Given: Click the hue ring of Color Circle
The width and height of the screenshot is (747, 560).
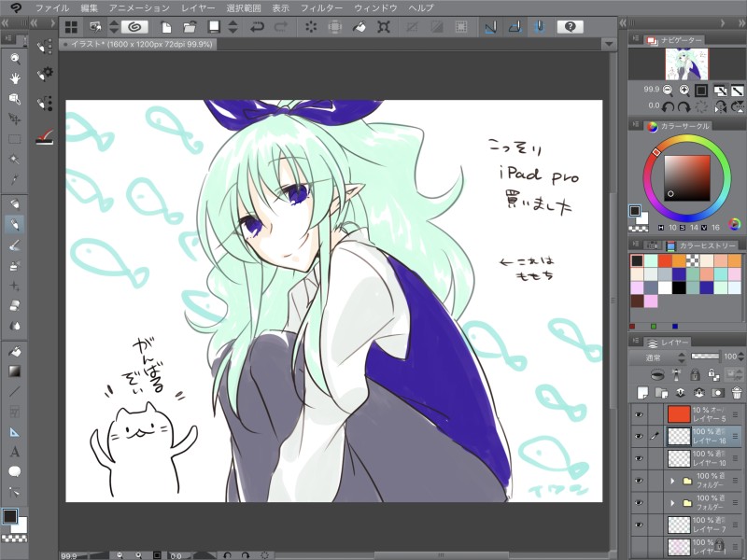Looking at the screenshot, I should [687, 139].
